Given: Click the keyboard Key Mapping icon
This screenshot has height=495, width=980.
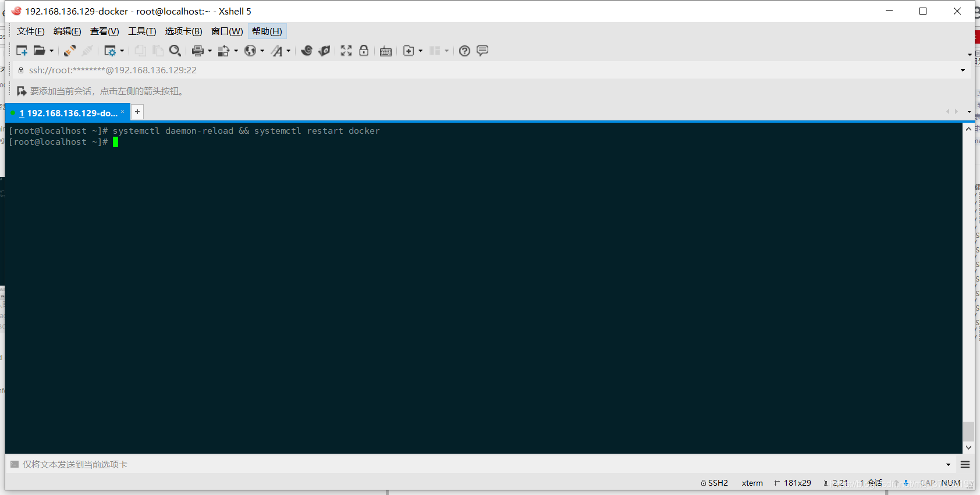Looking at the screenshot, I should pyautogui.click(x=386, y=51).
